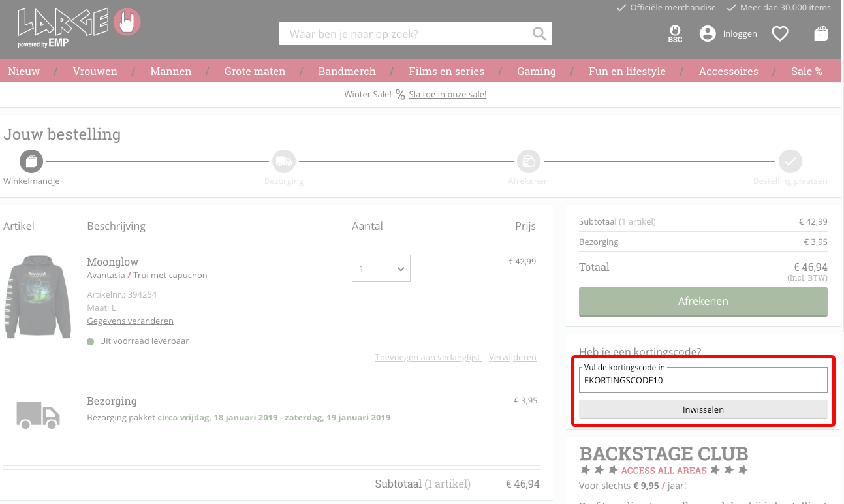Click the Bezorging truck step icon

283,161
